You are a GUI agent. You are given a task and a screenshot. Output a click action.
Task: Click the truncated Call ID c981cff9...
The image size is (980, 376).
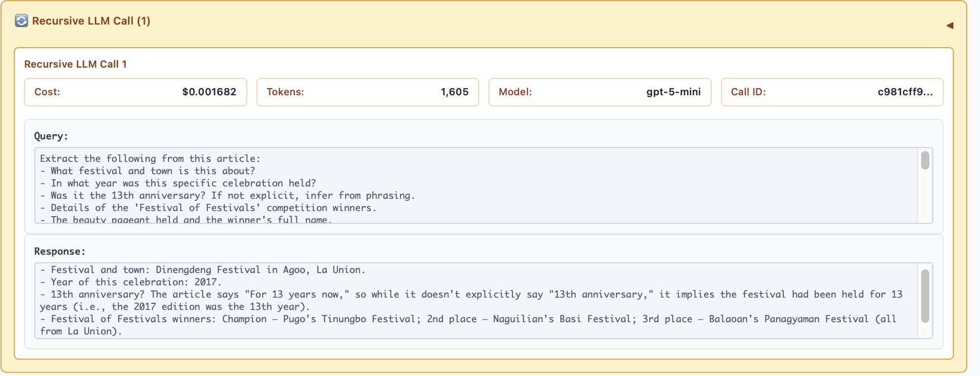coord(905,92)
